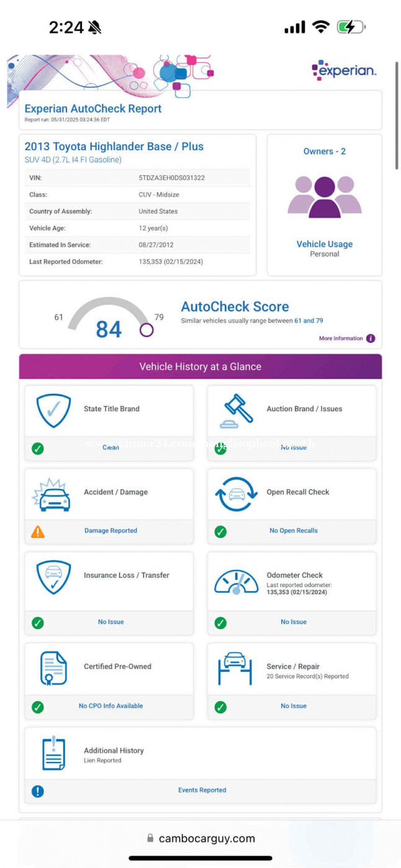Tap the cambocarguy.com address bar

click(200, 838)
